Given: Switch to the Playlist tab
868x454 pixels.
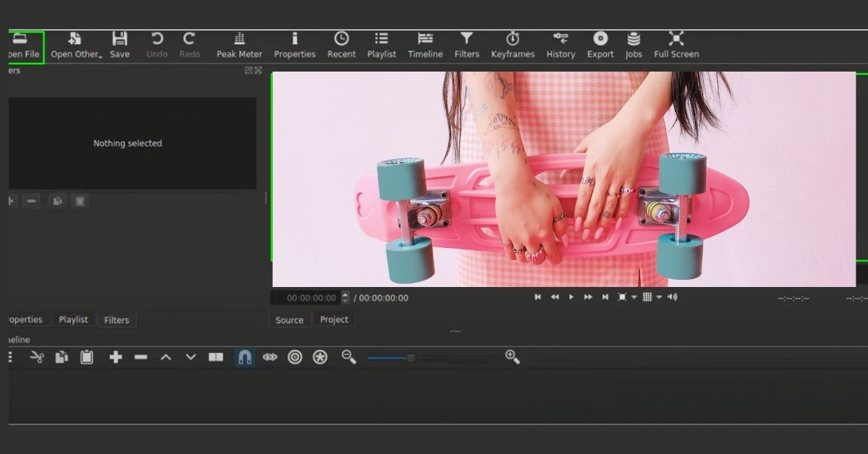Looking at the screenshot, I should tap(74, 320).
